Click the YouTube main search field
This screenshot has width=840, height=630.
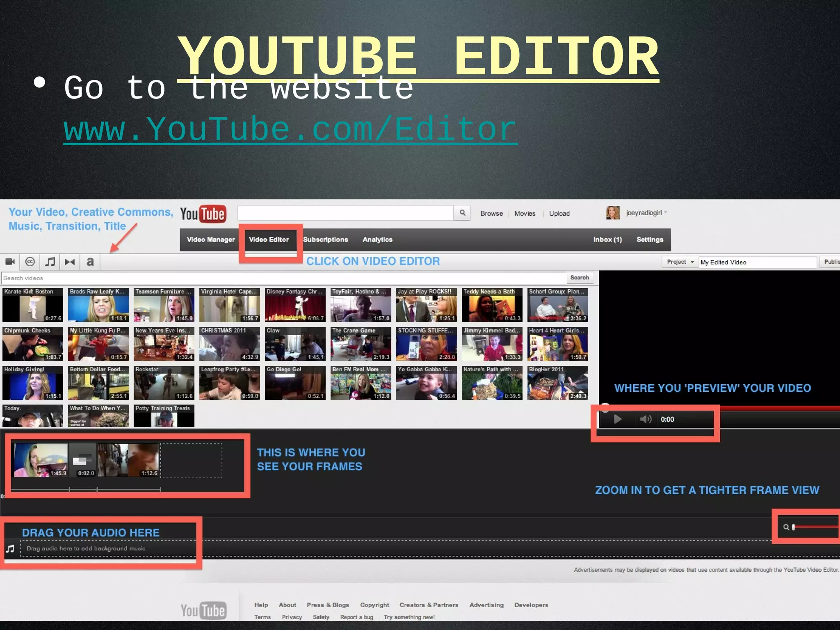pyautogui.click(x=345, y=213)
